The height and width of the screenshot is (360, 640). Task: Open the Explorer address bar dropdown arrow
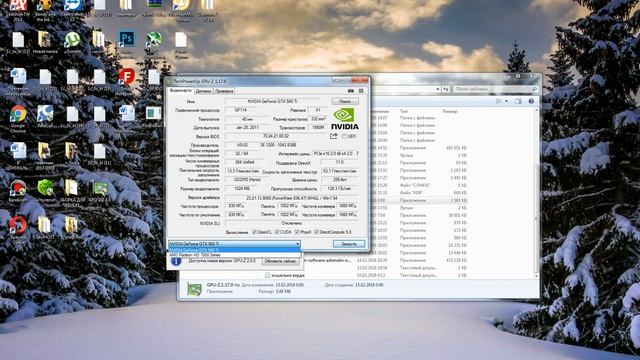pyautogui.click(x=438, y=89)
